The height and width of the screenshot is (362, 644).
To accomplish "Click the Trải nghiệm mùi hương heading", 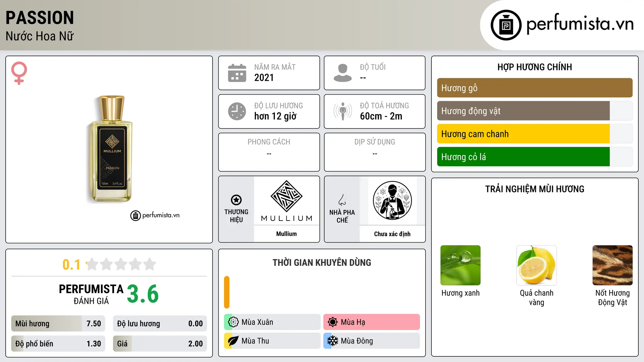I will pyautogui.click(x=535, y=189).
